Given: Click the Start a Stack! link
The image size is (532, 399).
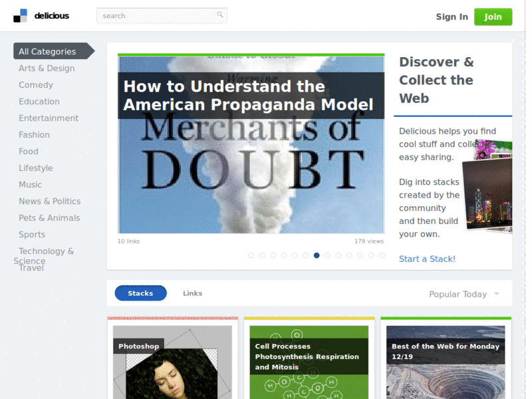Looking at the screenshot, I should 427,259.
